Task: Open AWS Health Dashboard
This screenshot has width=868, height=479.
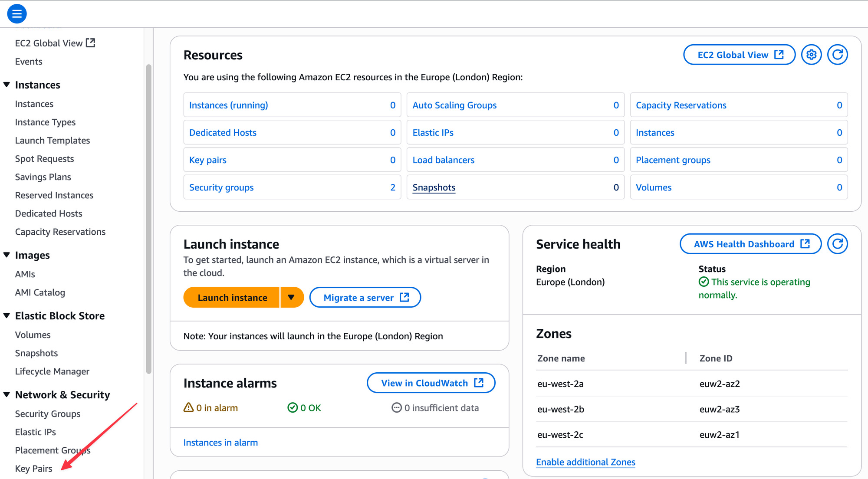Action: 750,244
